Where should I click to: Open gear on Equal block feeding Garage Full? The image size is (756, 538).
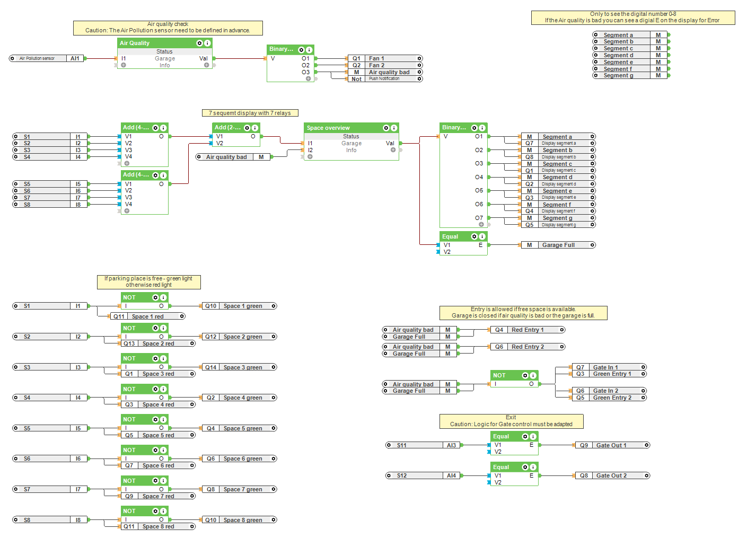474,237
